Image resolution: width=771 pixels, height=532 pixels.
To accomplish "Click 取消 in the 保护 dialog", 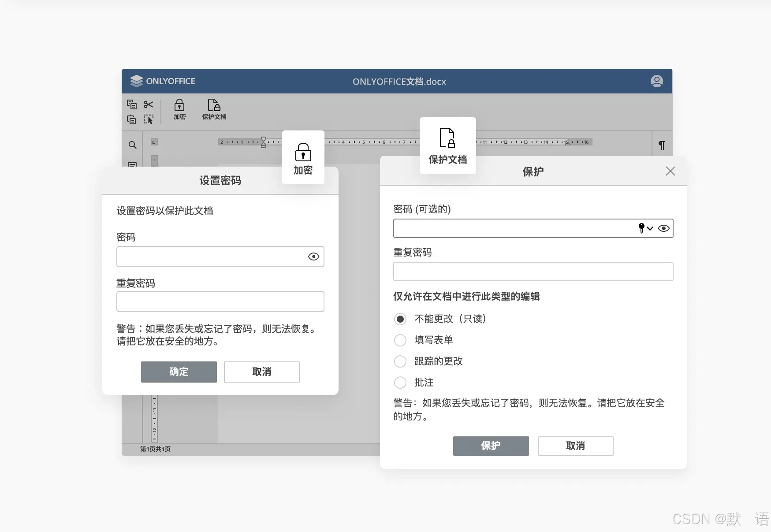I will click(x=576, y=446).
